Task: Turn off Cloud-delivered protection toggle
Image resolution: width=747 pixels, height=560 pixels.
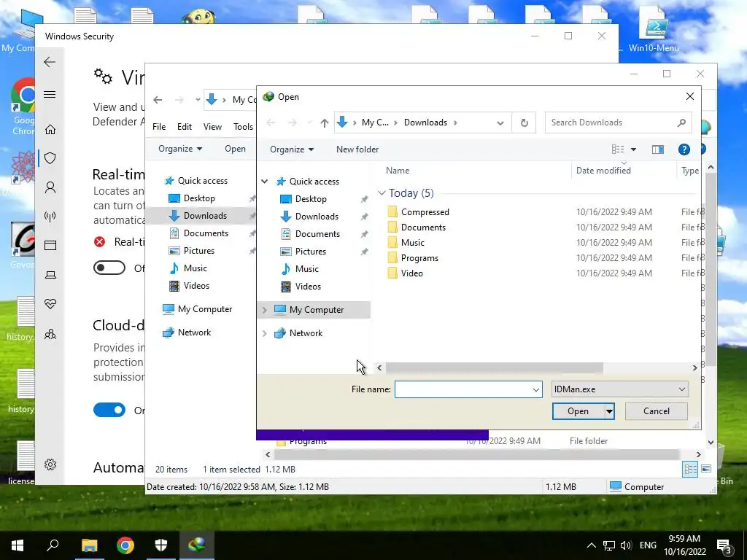Action: (109, 410)
